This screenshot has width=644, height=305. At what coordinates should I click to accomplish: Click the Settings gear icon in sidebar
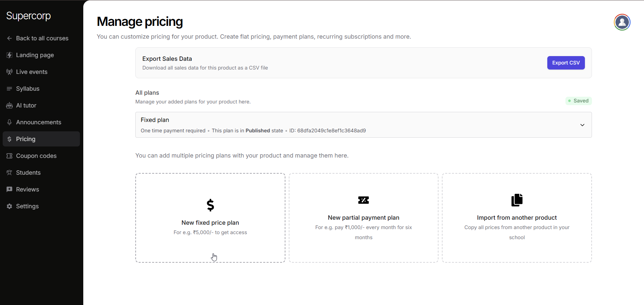[9, 206]
